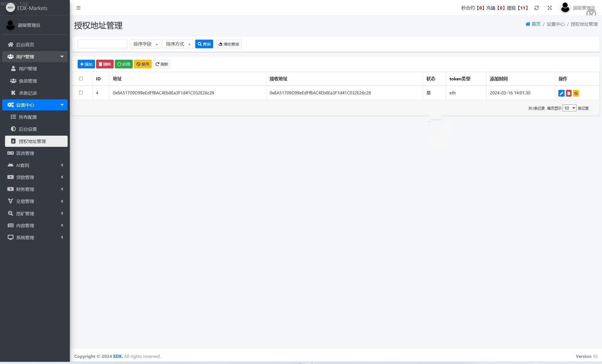Click the home icon in the breadcrumb
This screenshot has width=602, height=364.
click(x=528, y=24)
